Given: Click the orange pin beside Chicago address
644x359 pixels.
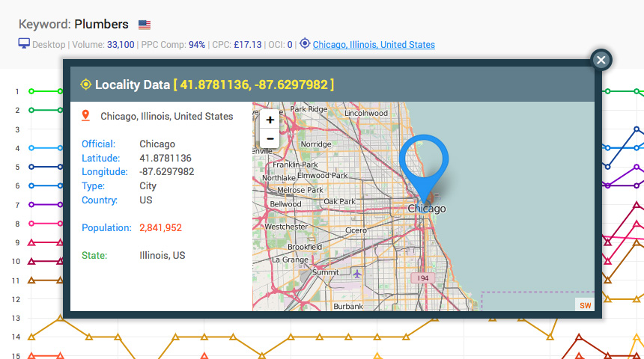Looking at the screenshot, I should [85, 116].
